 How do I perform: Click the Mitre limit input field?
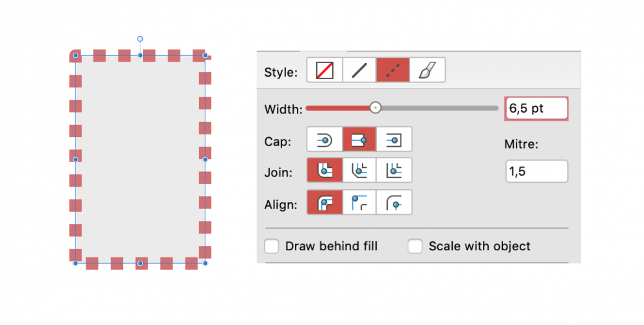point(536,171)
